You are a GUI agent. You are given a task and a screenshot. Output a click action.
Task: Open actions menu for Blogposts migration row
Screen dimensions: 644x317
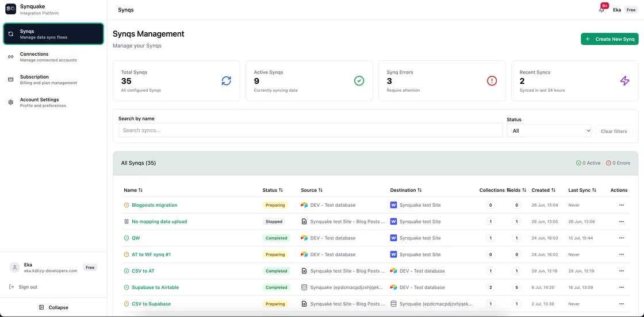tap(622, 205)
